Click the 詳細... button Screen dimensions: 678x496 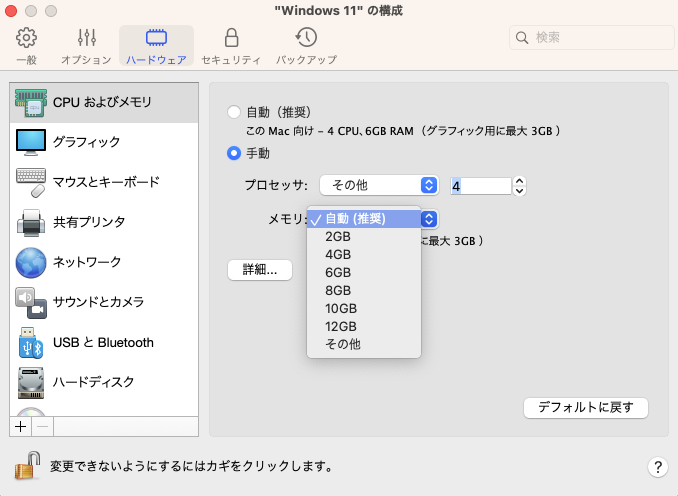click(259, 270)
